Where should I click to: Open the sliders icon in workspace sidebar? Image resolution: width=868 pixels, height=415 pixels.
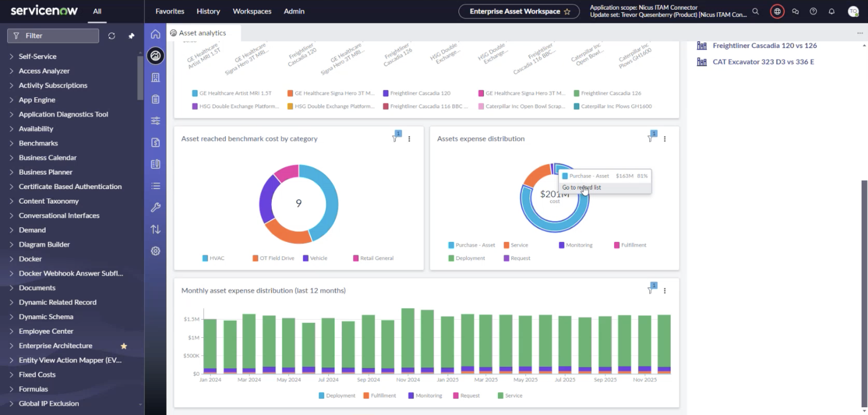[x=156, y=121]
